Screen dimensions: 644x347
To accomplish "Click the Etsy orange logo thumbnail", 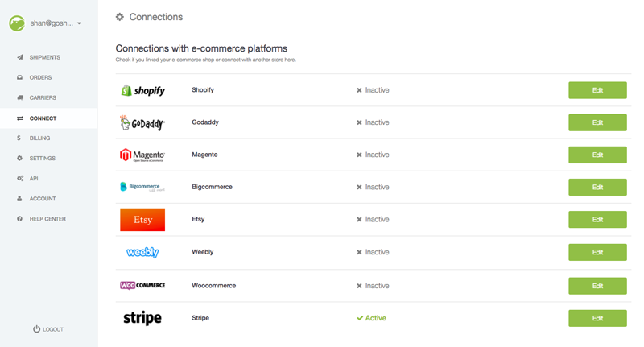I will (142, 220).
